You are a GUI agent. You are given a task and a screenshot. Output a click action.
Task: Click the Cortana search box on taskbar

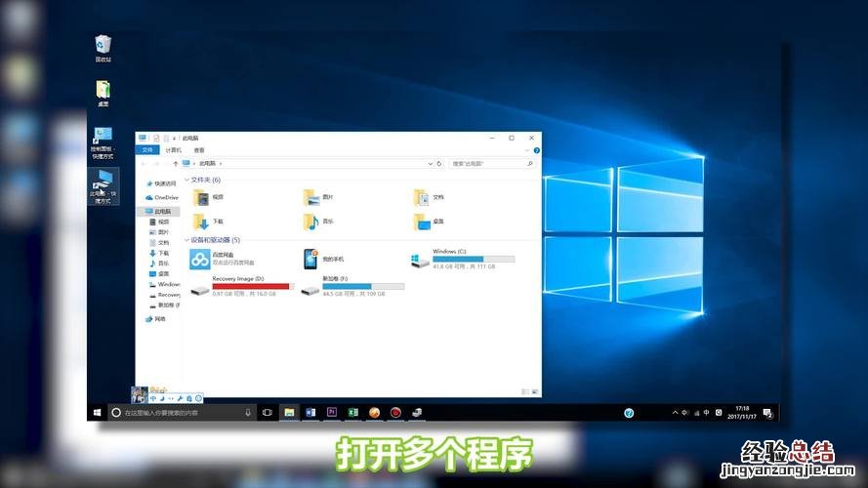pyautogui.click(x=182, y=413)
